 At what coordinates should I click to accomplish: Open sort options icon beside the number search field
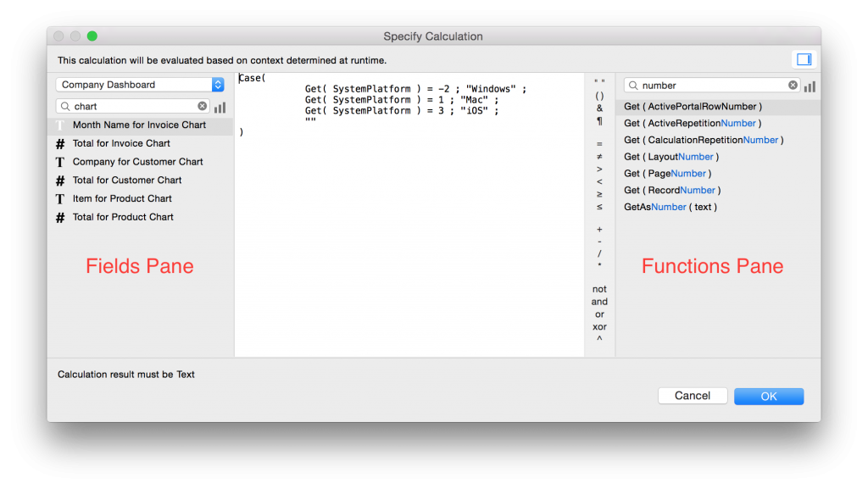[x=811, y=86]
